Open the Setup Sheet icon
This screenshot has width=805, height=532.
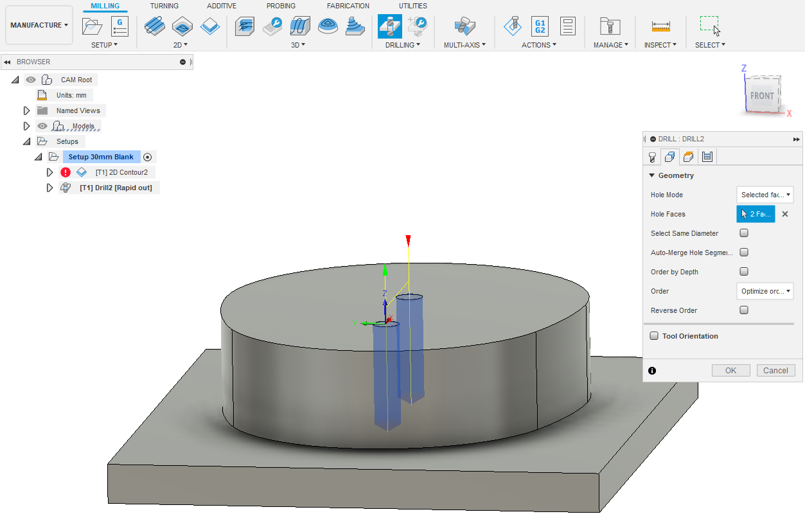[568, 26]
